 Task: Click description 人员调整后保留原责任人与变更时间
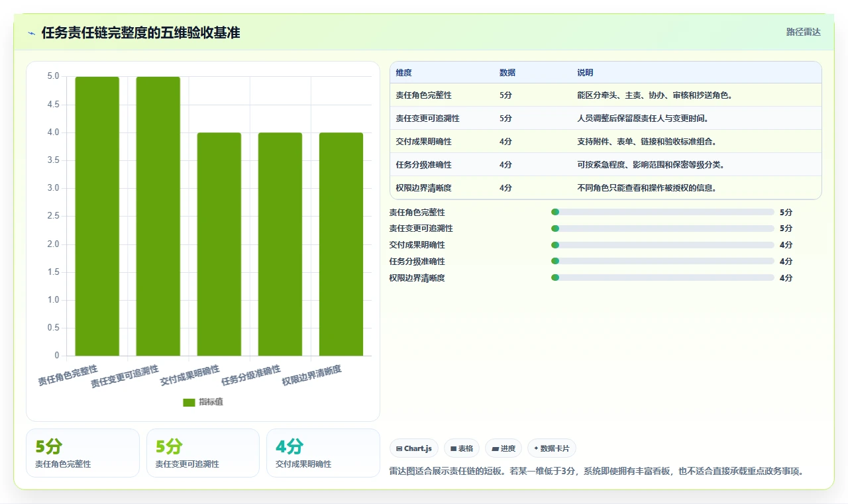[643, 119]
